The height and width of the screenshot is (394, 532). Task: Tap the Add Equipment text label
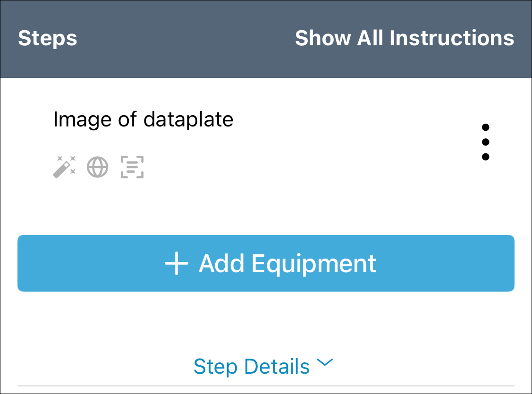click(287, 263)
